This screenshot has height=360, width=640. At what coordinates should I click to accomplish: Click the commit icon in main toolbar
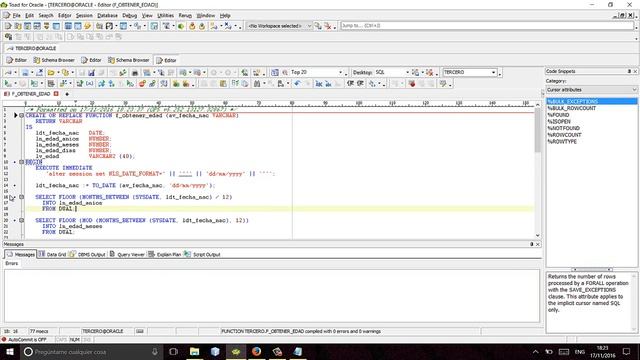click(x=192, y=26)
